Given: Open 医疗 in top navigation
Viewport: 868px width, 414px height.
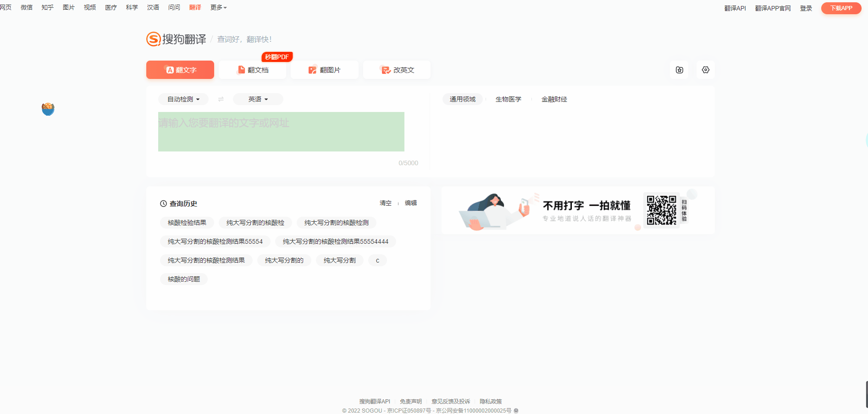Looking at the screenshot, I should click(111, 7).
